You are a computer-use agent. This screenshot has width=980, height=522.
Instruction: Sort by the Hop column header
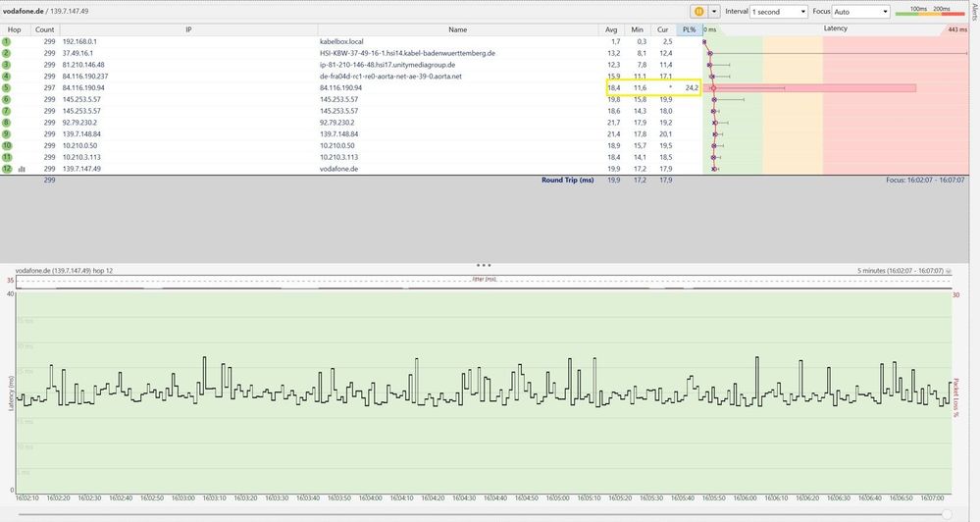coord(15,29)
